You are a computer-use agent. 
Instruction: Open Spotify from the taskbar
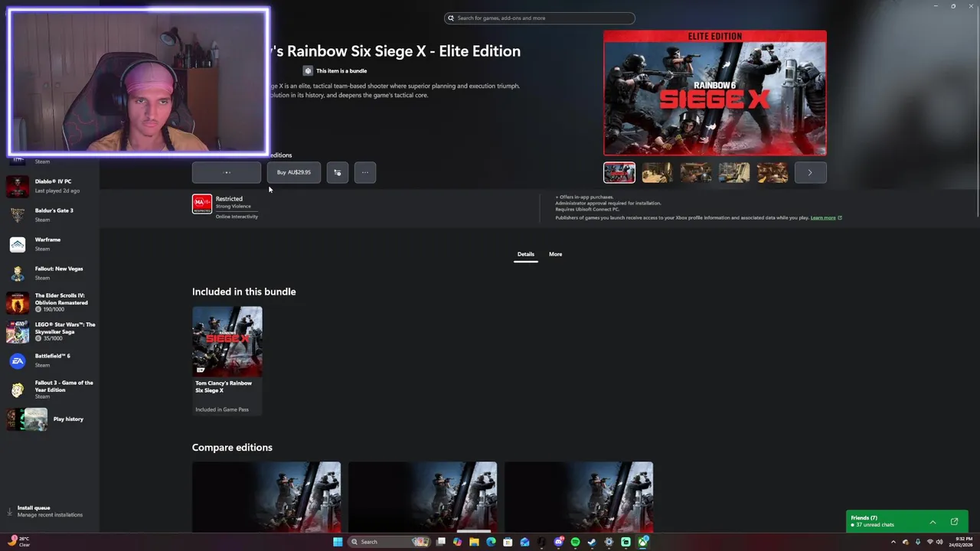[576, 542]
